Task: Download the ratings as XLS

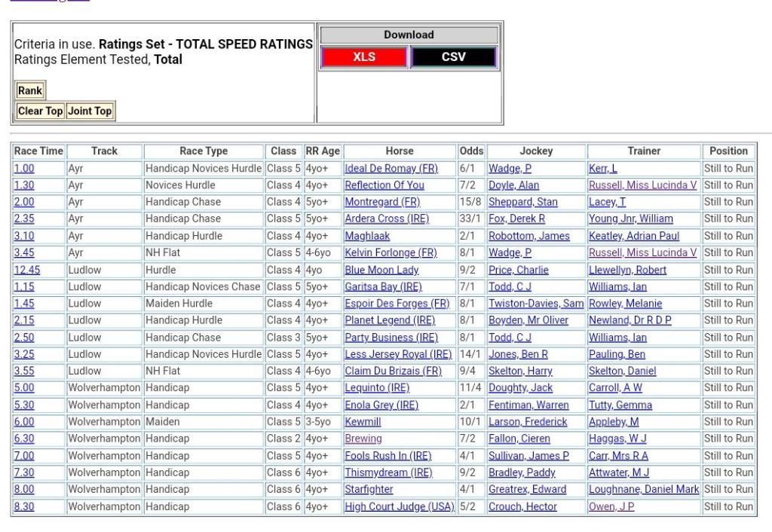Action: pyautogui.click(x=363, y=57)
